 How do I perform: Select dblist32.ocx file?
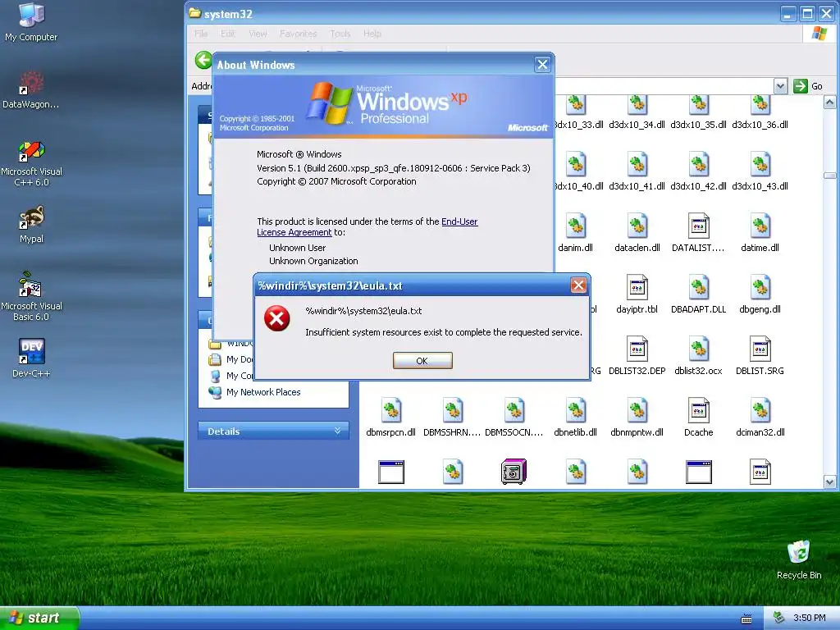tap(698, 356)
